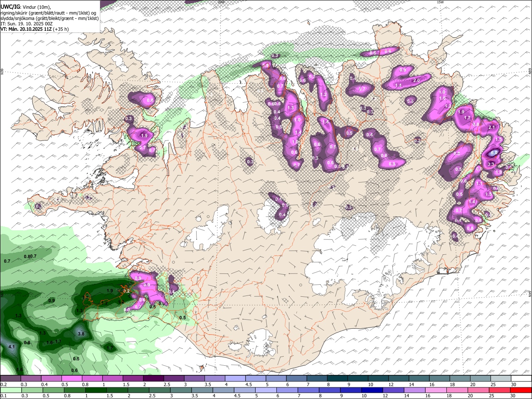Click the 2.1 snowfall value in the east

pyautogui.click(x=492, y=127)
